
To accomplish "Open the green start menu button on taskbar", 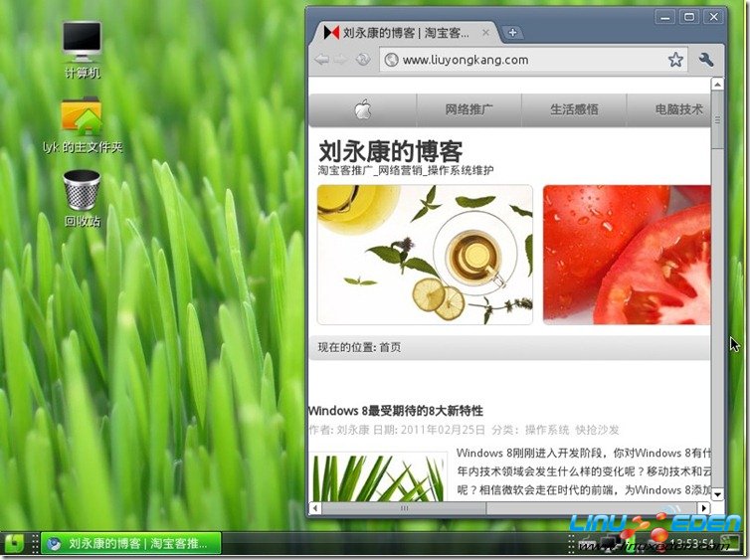I will 14,543.
